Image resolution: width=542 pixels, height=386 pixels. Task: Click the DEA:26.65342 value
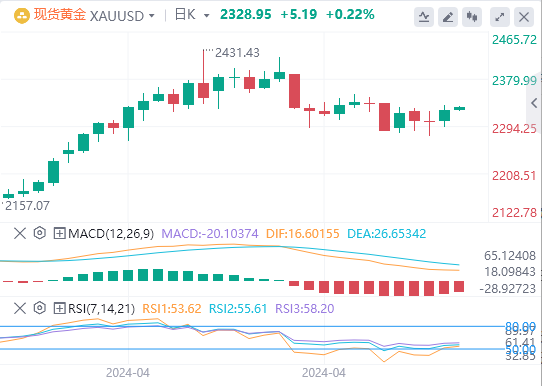tap(386, 234)
